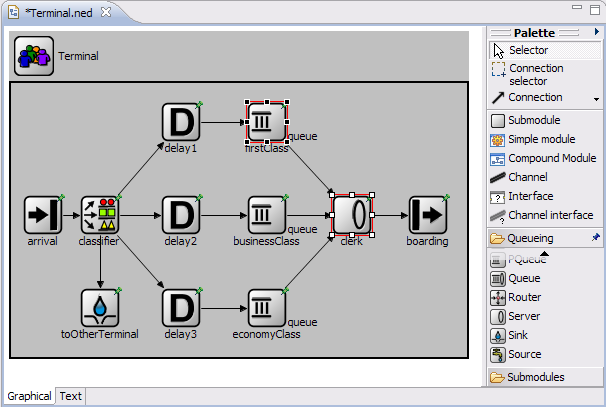Click the toOtherTerminal label text

pos(100,334)
